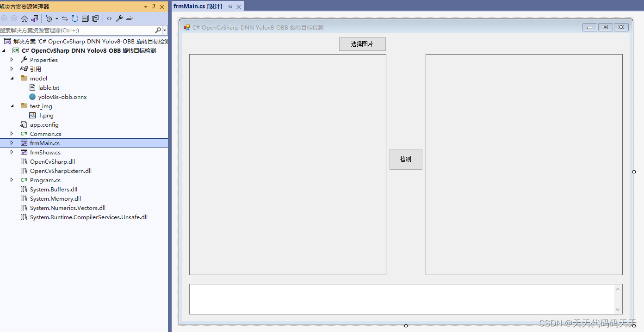The width and height of the screenshot is (644, 332).
Task: Select the Collapse All icon in Solution Explorer
Action: coord(85,18)
